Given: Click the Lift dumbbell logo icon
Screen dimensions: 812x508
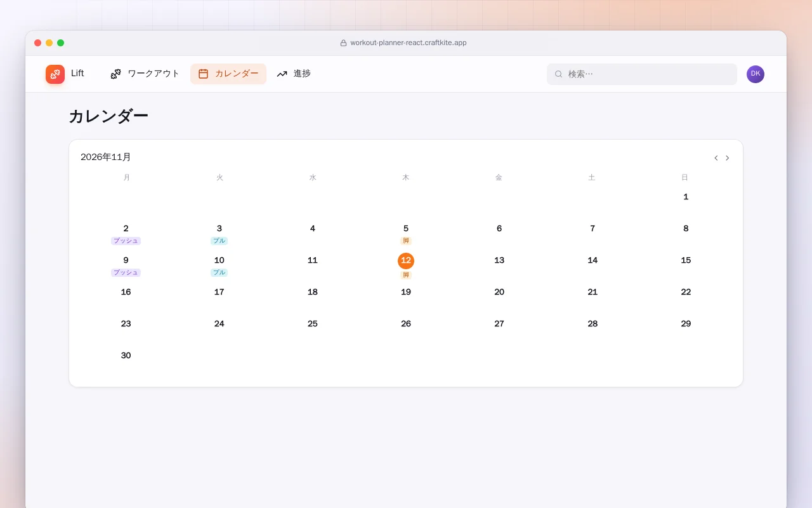Looking at the screenshot, I should [55, 74].
